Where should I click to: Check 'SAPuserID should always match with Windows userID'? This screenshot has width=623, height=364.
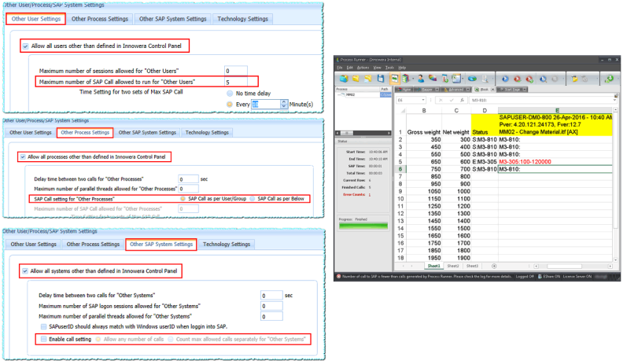point(43,327)
